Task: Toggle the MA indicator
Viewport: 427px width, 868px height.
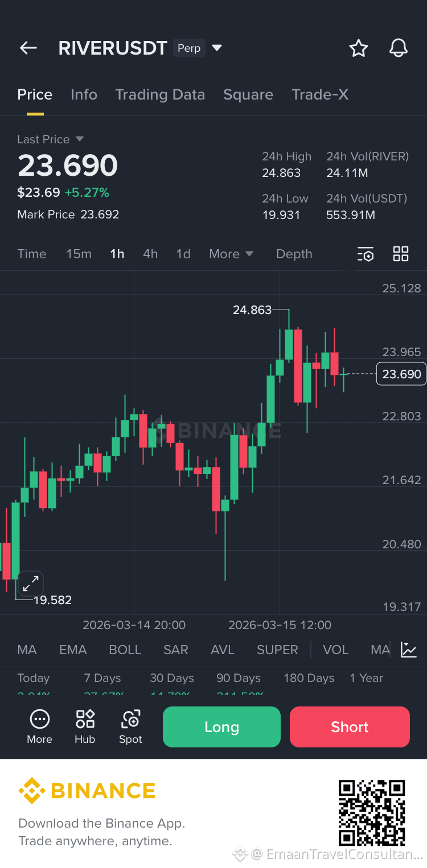Action: [x=27, y=650]
